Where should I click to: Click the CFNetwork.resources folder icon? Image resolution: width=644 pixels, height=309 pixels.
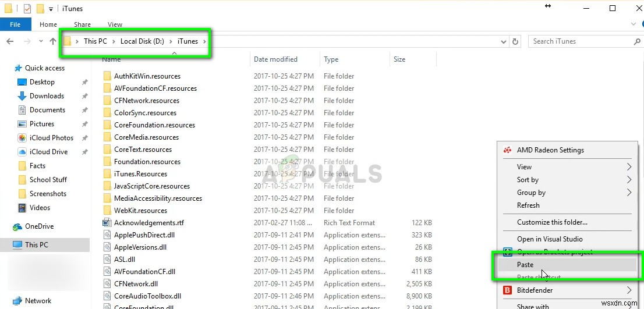(x=107, y=101)
